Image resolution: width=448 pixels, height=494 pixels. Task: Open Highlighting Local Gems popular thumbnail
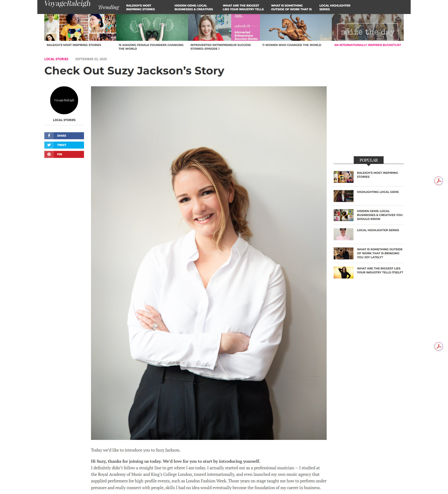pos(343,196)
